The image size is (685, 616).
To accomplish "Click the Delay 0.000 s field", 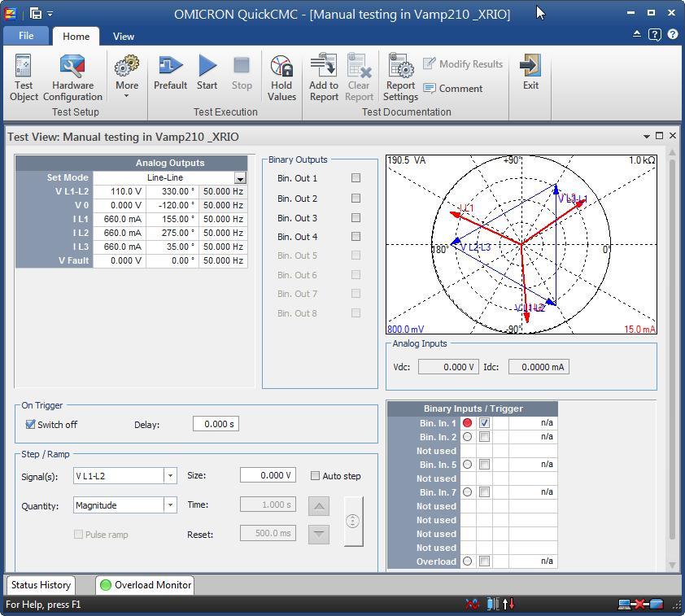I will [x=216, y=424].
